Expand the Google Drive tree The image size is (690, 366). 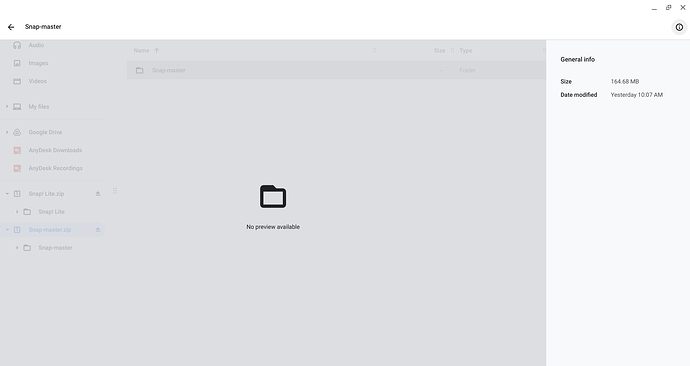pos(7,132)
